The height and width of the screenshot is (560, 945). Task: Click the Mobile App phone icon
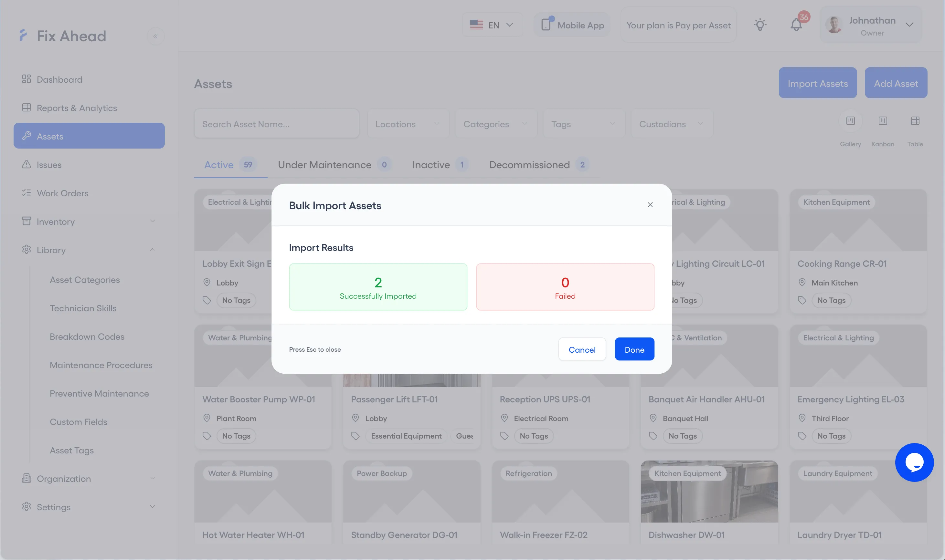[x=546, y=25]
